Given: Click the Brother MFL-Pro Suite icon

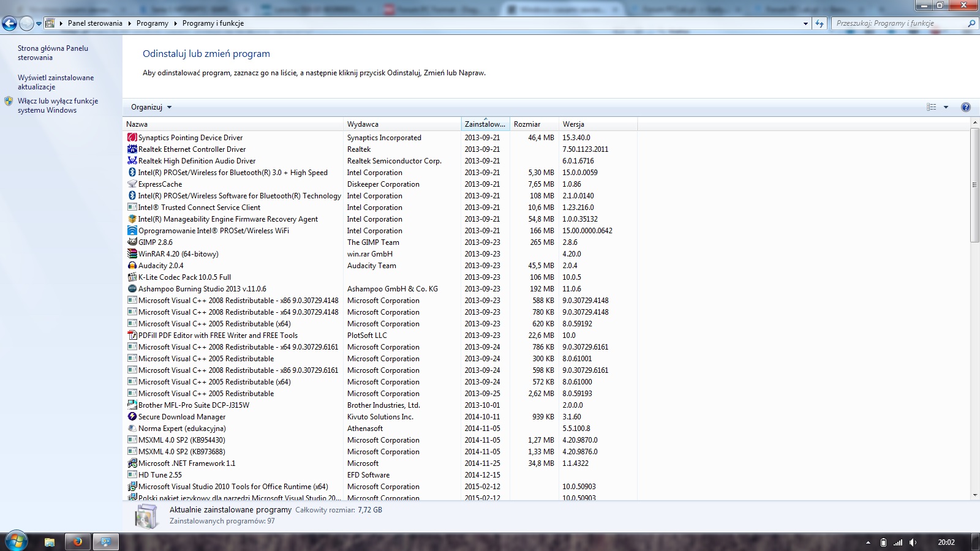Looking at the screenshot, I should (x=132, y=405).
